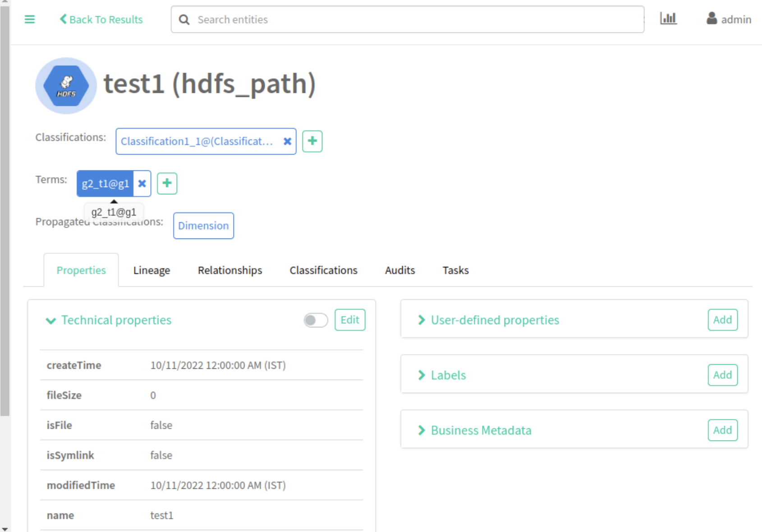This screenshot has height=532, width=762.
Task: Collapse the Technical properties section
Action: pos(51,321)
